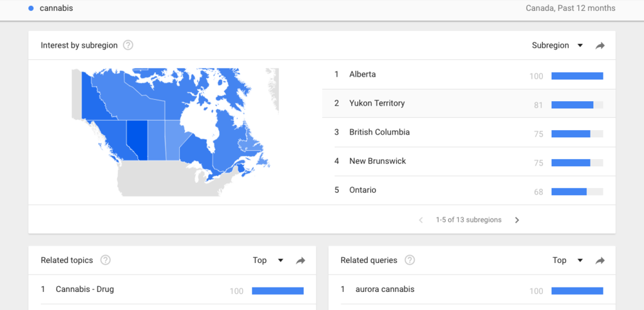
Task: Click Alberta province on the map
Action: 137,139
